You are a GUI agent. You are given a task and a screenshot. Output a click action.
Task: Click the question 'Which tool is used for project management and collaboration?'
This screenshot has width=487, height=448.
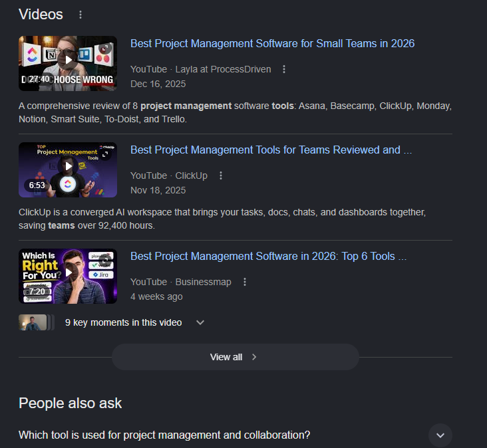click(164, 435)
